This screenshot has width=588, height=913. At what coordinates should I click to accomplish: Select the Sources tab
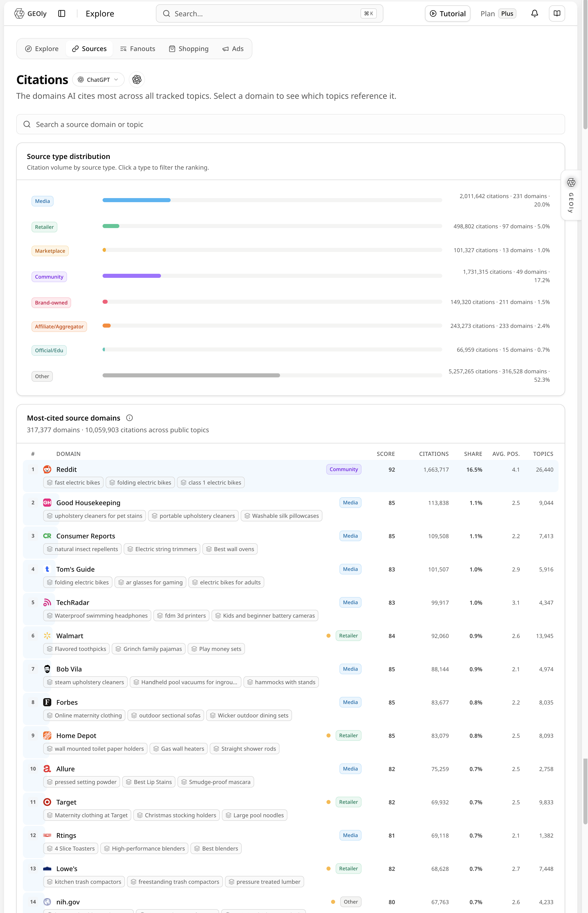point(89,49)
